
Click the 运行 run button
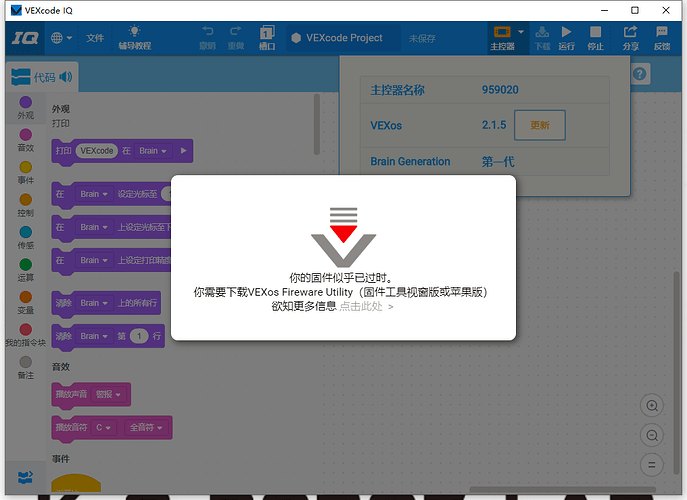[566, 38]
